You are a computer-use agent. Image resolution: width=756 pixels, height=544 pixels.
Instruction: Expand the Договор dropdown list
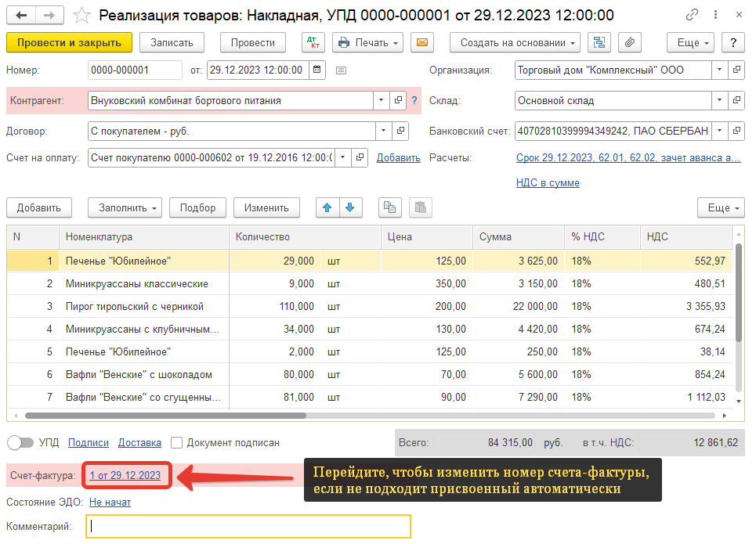(x=383, y=131)
